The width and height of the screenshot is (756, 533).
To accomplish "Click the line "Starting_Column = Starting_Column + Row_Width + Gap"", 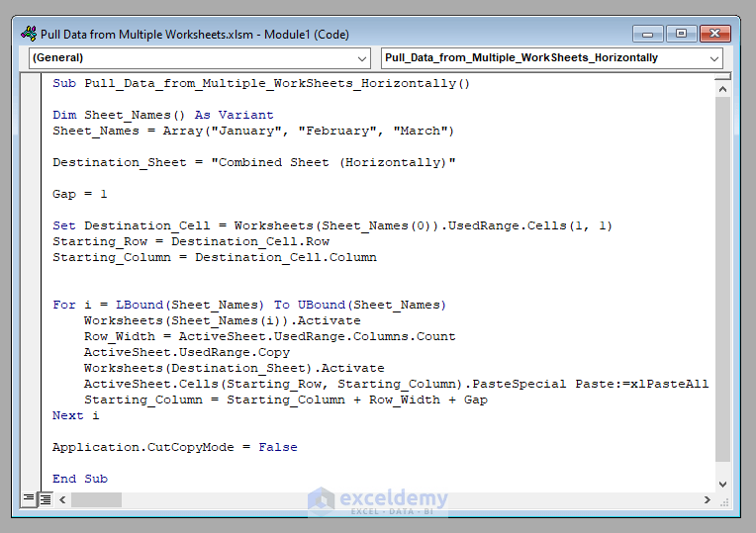I will [x=285, y=400].
